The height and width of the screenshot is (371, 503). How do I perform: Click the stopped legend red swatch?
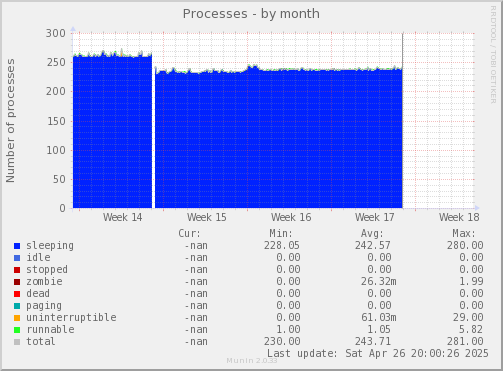(x=17, y=270)
